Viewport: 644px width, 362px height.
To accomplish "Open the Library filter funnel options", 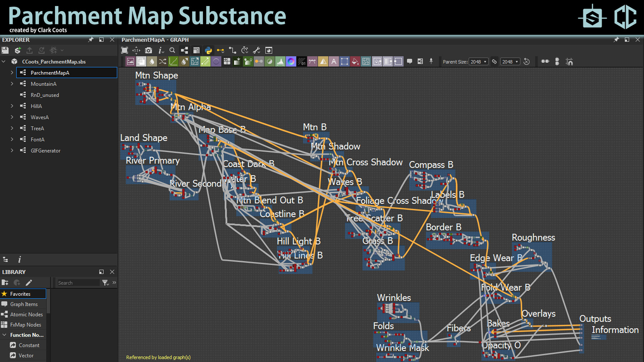I will point(105,283).
